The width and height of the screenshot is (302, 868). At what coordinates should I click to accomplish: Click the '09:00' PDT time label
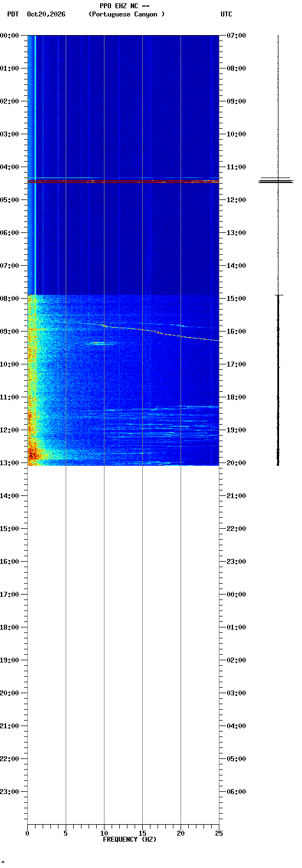point(9,332)
